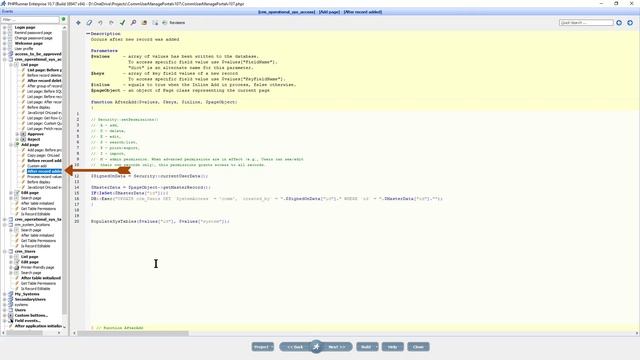Select Add page: Before process event
The image size is (640, 360).
coord(44,150)
